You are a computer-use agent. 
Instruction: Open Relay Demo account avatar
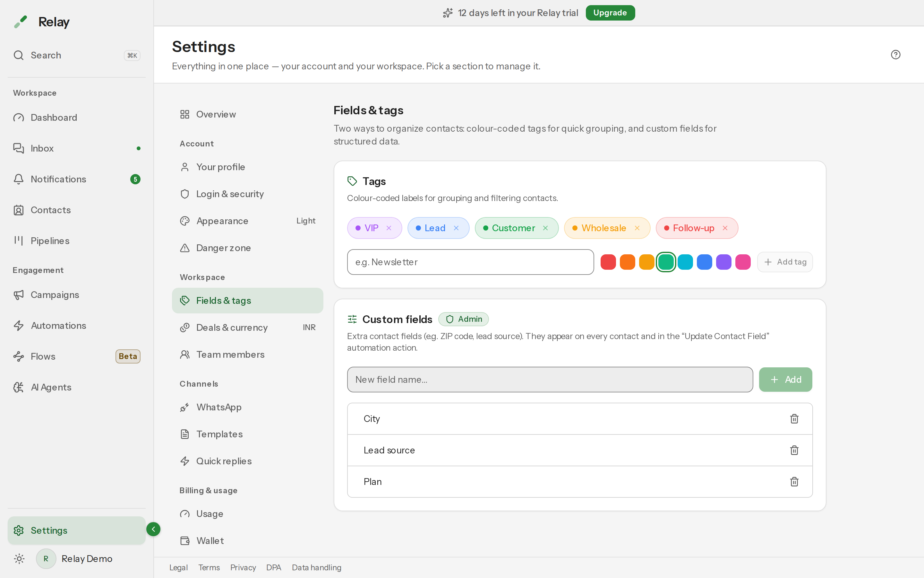point(46,558)
